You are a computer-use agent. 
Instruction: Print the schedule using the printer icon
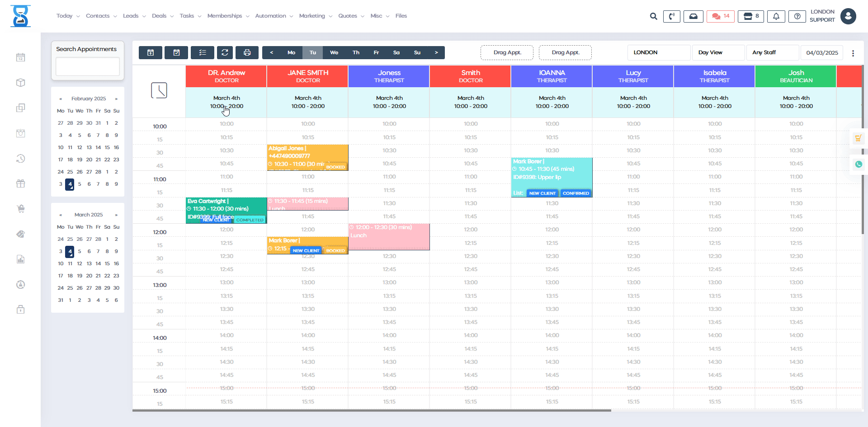247,52
